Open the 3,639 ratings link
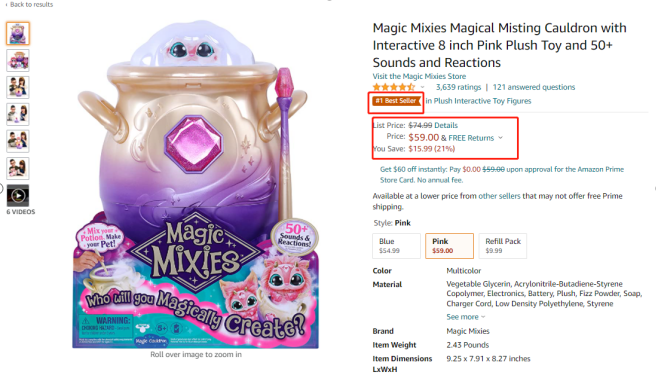Viewport: 656px width, 375px height. point(459,87)
